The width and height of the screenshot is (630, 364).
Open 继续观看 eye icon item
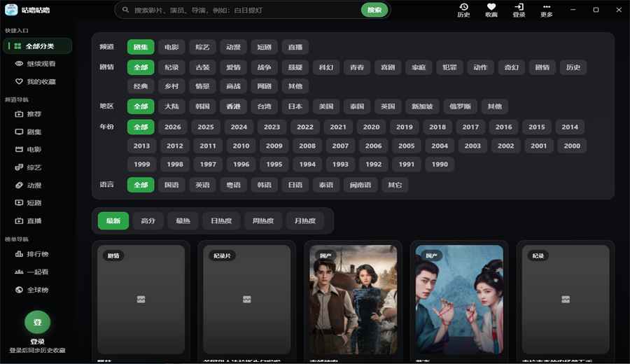pyautogui.click(x=37, y=64)
